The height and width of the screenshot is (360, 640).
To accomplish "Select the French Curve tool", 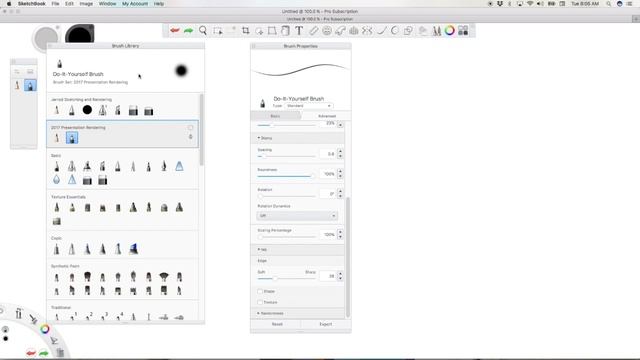I will (x=340, y=31).
